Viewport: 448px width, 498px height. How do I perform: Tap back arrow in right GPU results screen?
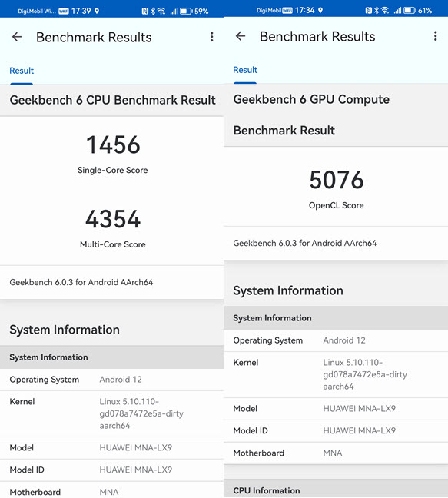pyautogui.click(x=241, y=37)
